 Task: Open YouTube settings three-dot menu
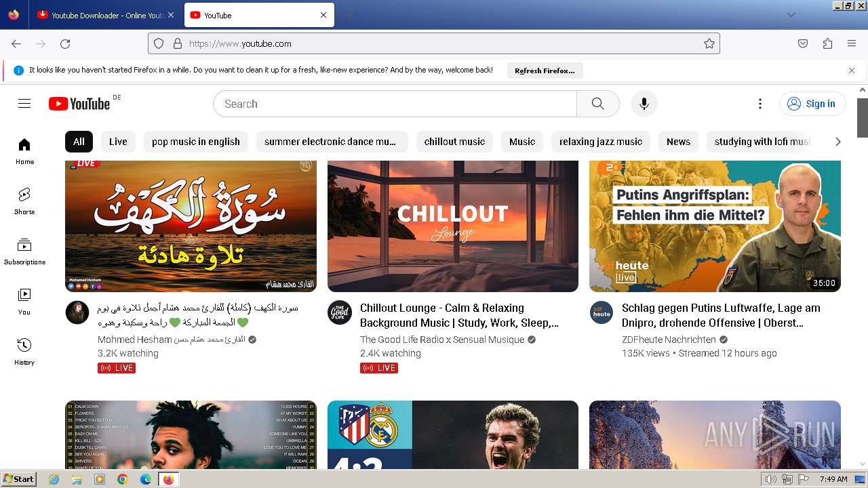(x=760, y=104)
